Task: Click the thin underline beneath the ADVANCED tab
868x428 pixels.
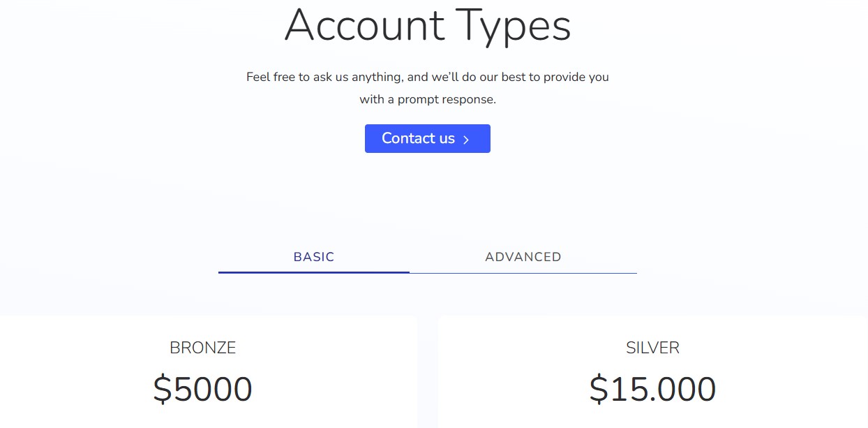Action: (523, 273)
